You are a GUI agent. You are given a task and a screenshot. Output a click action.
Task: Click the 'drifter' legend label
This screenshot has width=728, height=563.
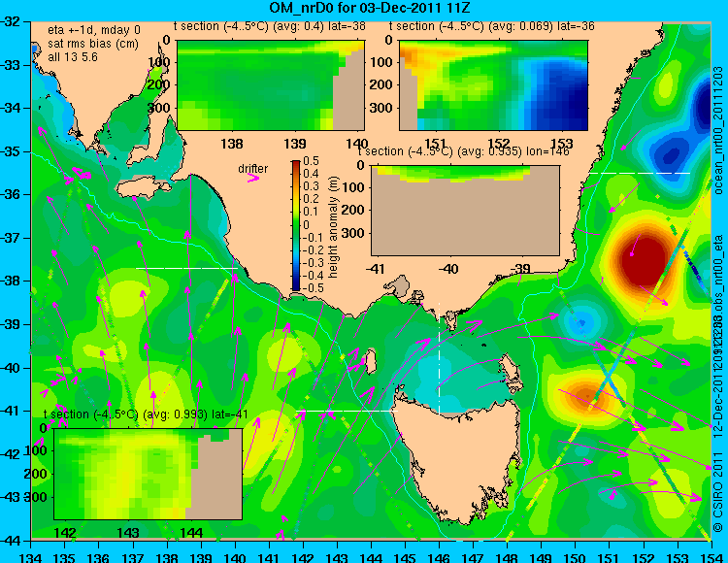pyautogui.click(x=253, y=169)
